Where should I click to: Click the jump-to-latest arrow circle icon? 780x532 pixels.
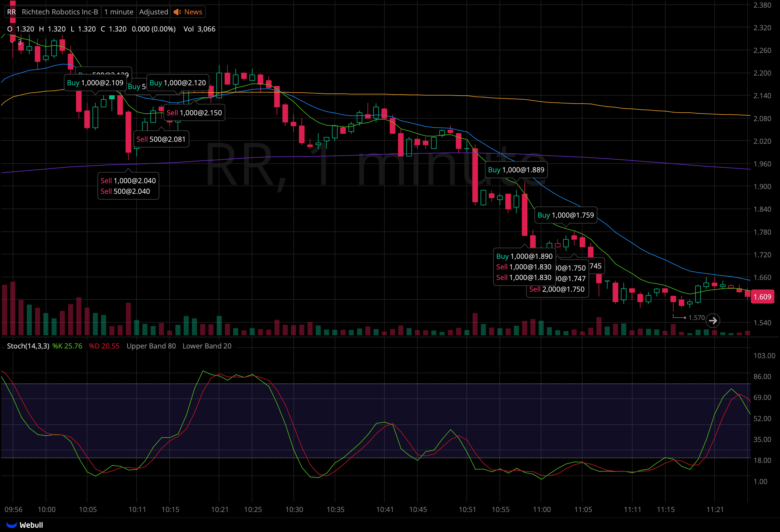[x=713, y=320]
